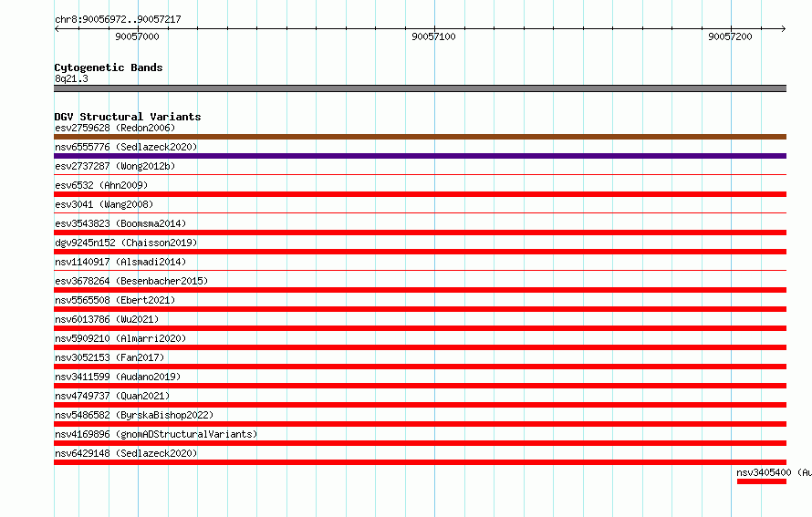812x517 pixels.
Task: Open esv2737287 (Wong2012b) variant label
Action: tap(115, 166)
